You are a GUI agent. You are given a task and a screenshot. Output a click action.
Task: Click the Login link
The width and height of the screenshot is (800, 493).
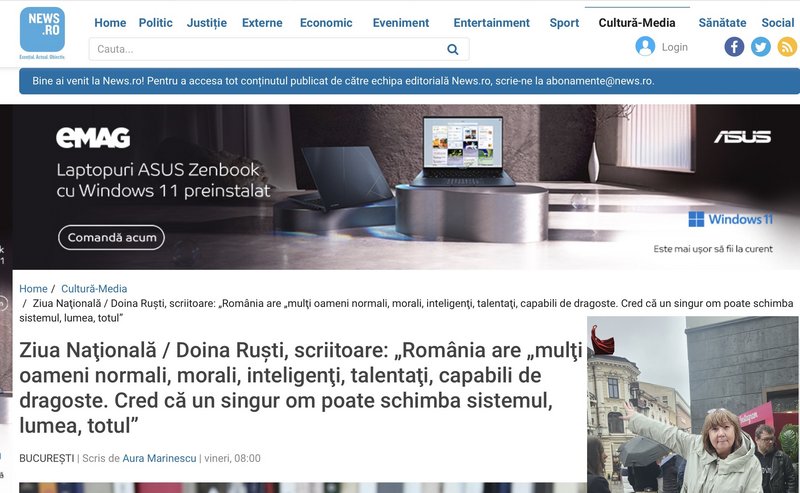pos(674,47)
